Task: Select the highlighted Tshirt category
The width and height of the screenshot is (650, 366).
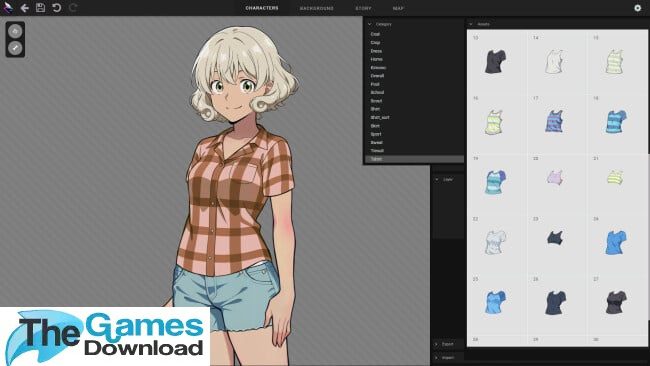Action: tap(415, 159)
